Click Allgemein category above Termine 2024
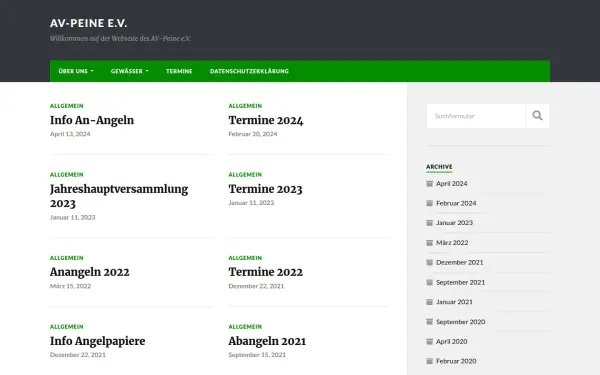The width and height of the screenshot is (600, 375). pyautogui.click(x=245, y=106)
